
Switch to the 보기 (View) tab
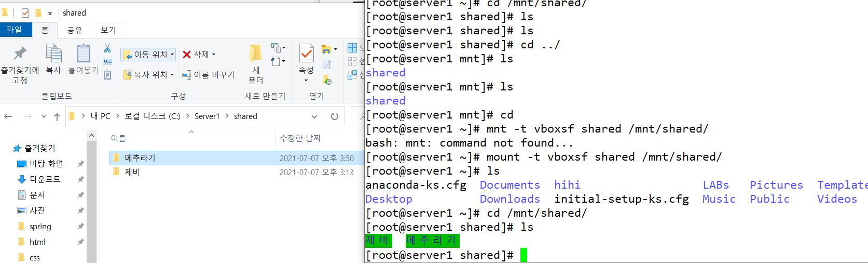point(108,30)
